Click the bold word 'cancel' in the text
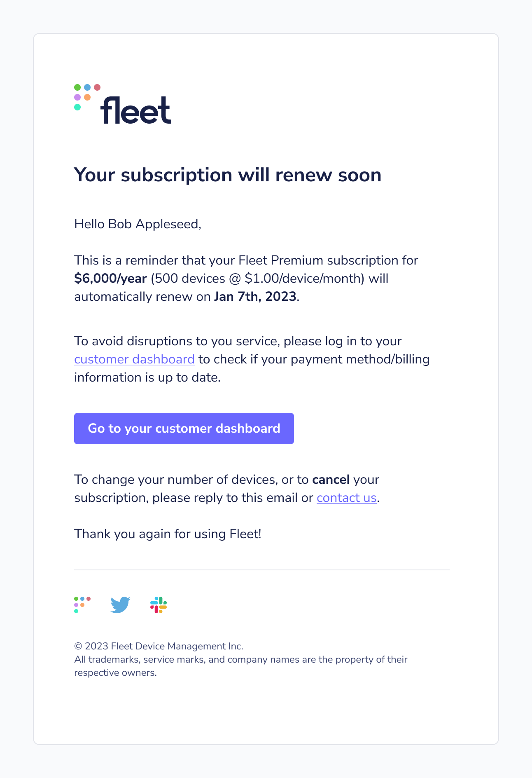 [x=331, y=479]
